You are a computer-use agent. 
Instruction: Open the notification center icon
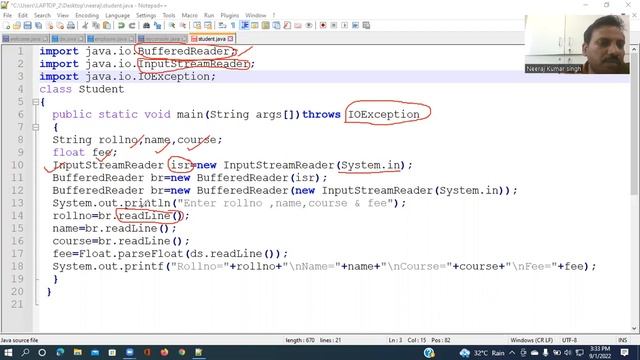pos(624,352)
